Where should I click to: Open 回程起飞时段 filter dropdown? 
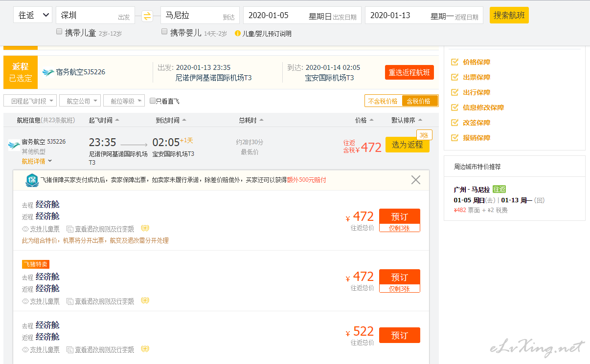coord(30,101)
